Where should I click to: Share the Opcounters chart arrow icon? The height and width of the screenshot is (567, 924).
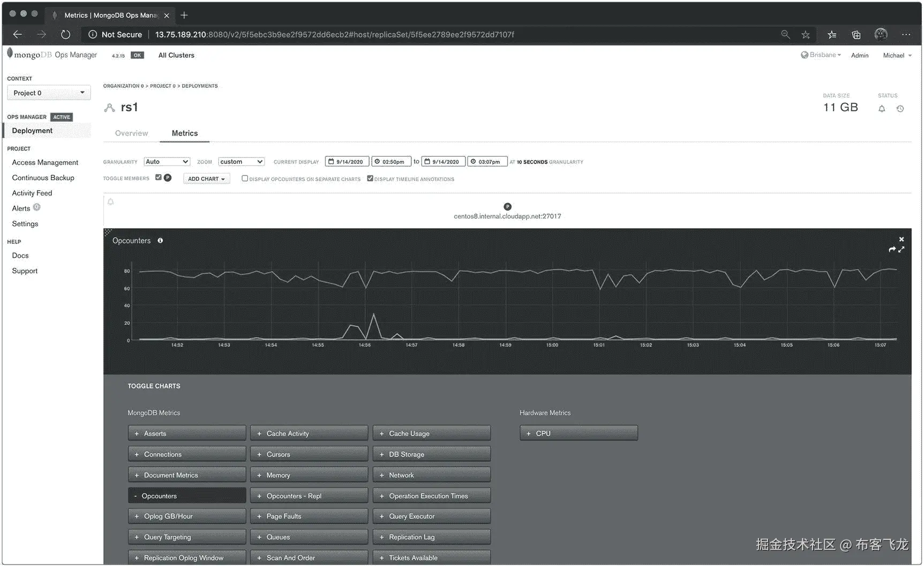tap(892, 249)
